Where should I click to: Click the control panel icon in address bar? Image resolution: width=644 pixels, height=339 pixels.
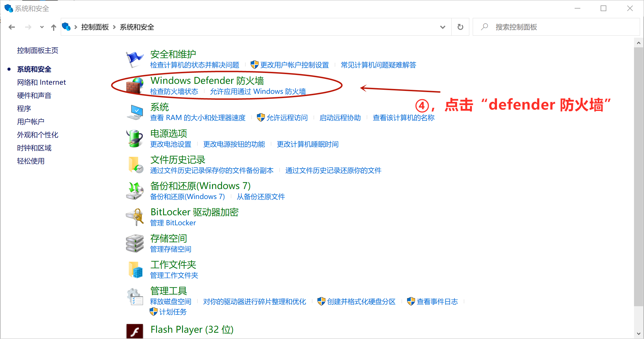click(66, 27)
